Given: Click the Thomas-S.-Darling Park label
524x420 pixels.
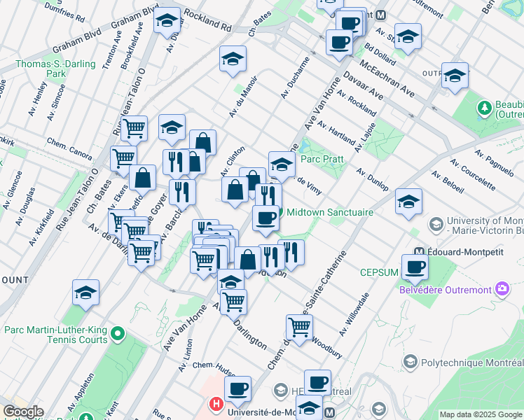Looking at the screenshot, I should (56, 69).
